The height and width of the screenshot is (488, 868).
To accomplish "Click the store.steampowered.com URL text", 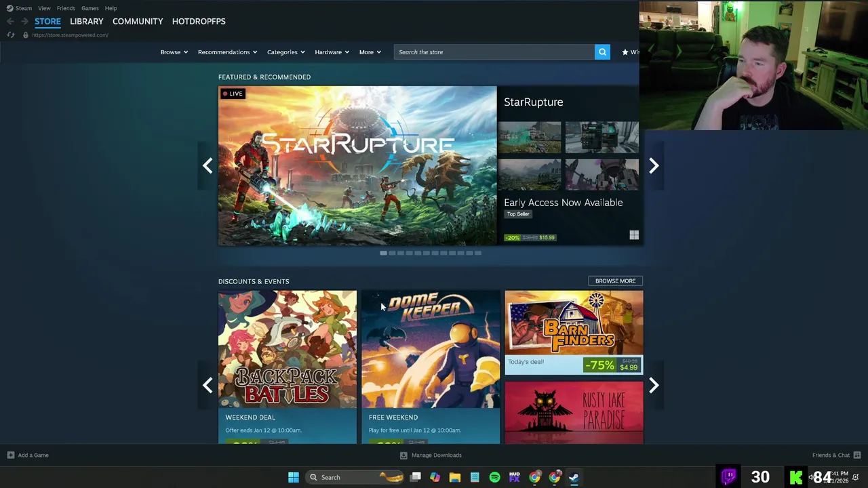I will (70, 35).
